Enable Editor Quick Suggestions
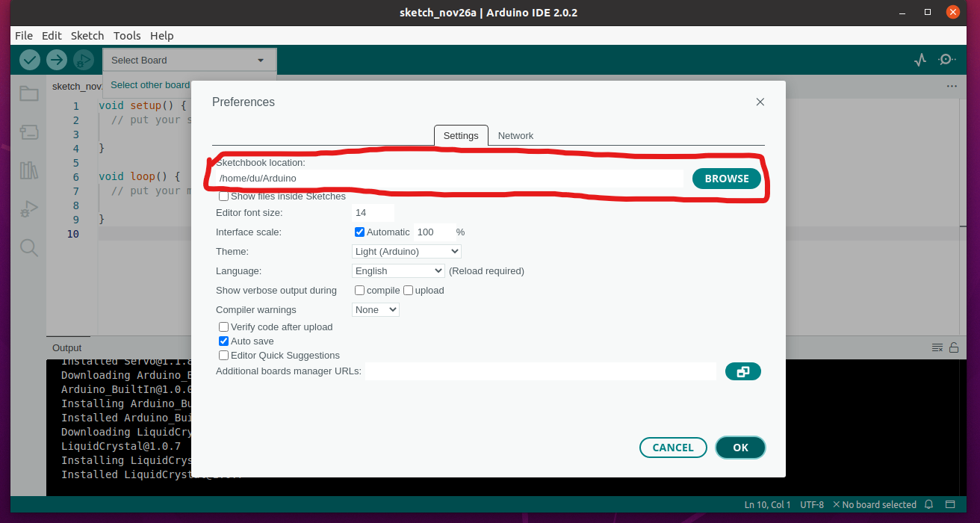The image size is (980, 523). tap(223, 356)
